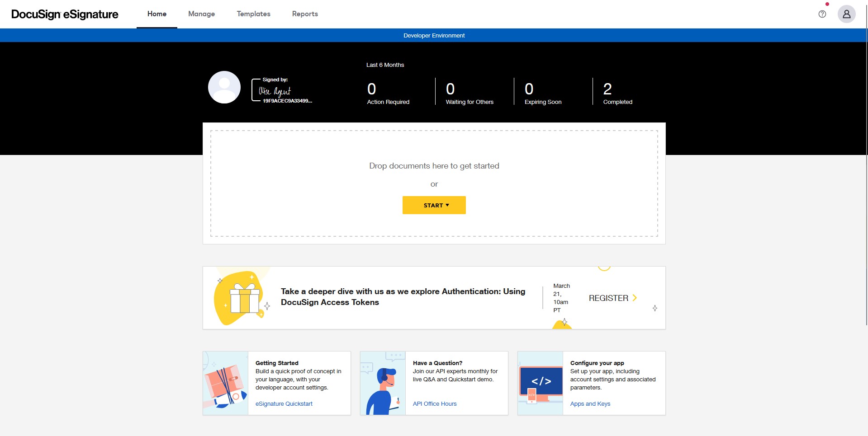Click the Developer Environment banner text

point(434,36)
